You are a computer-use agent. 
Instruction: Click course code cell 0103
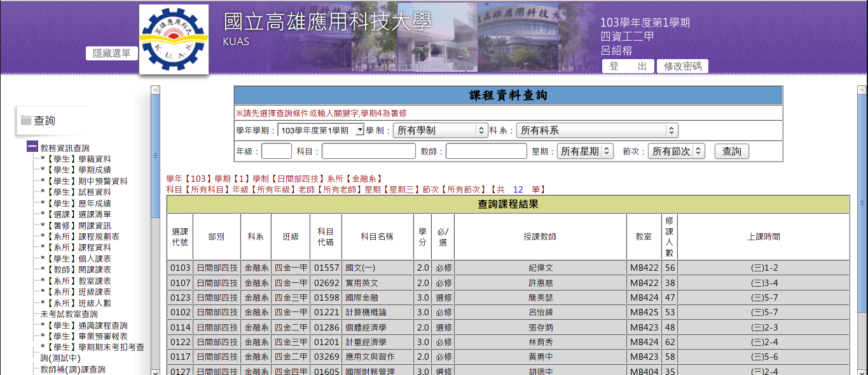180,268
